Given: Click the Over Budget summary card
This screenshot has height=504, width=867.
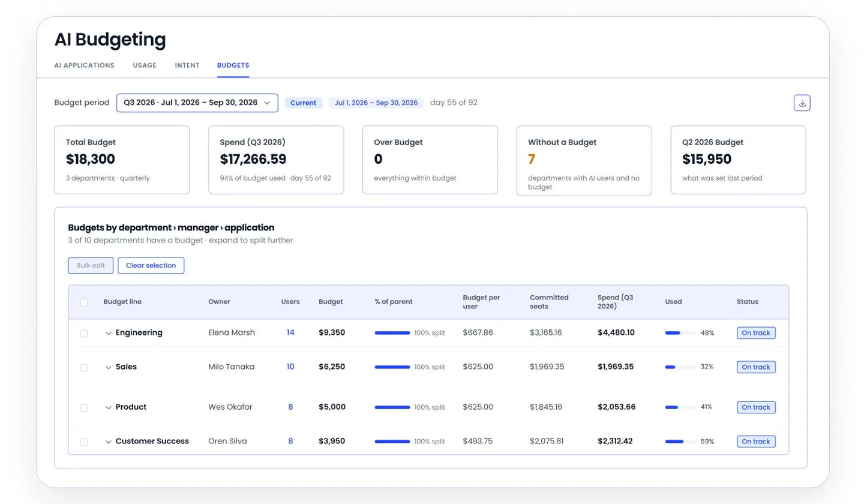Looking at the screenshot, I should click(430, 160).
